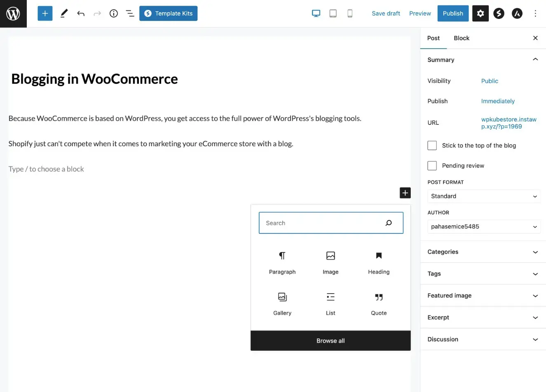Toggle the Settings gear sidebar
Image resolution: width=546 pixels, height=392 pixels.
point(480,14)
